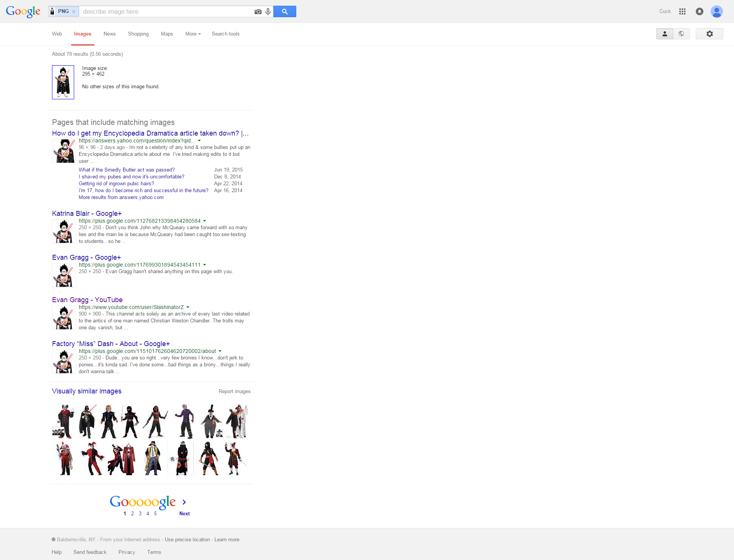Open the Google apps grid icon

pyautogui.click(x=682, y=11)
